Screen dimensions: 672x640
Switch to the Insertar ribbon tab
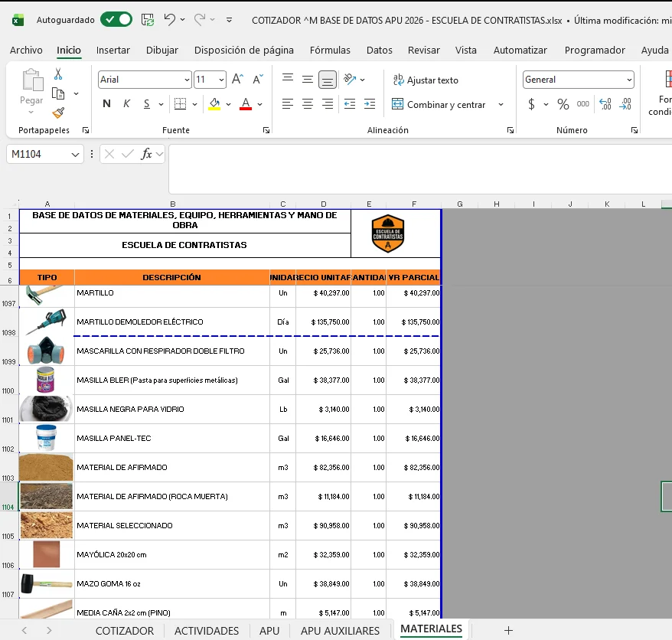click(x=113, y=51)
